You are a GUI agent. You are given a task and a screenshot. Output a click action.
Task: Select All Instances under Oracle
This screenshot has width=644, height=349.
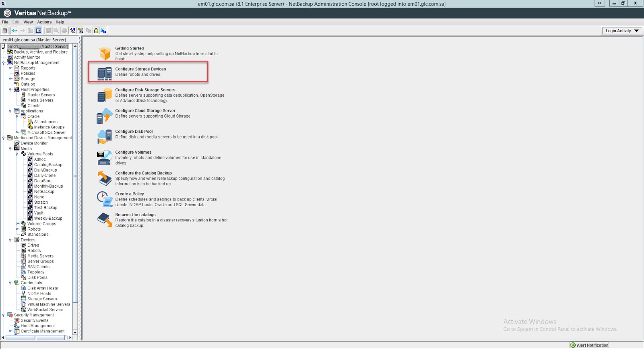pos(45,122)
